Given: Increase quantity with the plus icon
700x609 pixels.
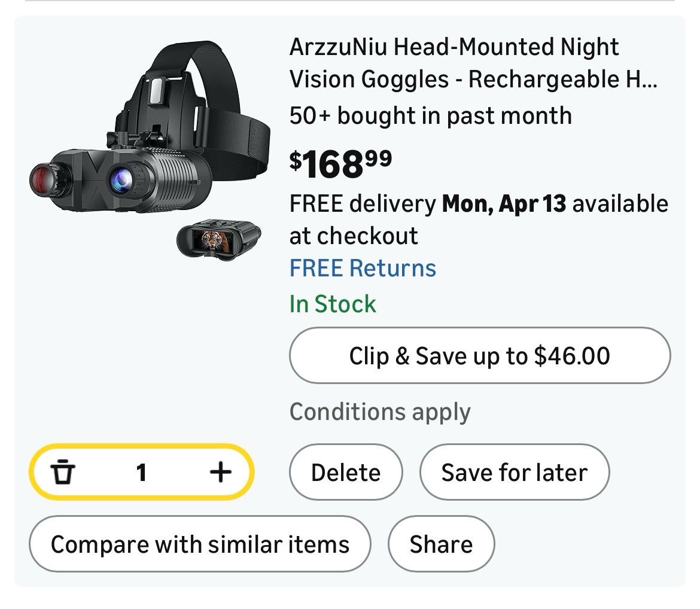Looking at the screenshot, I should [220, 473].
